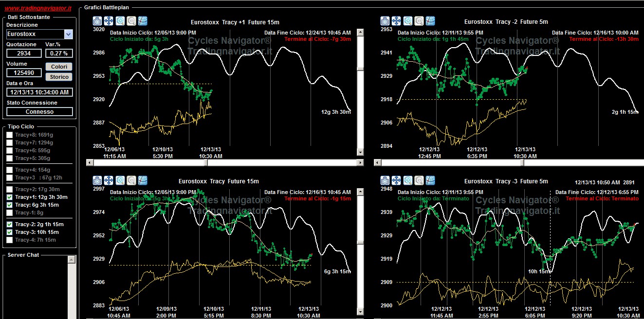Click the Data e Ora field

coord(39,92)
